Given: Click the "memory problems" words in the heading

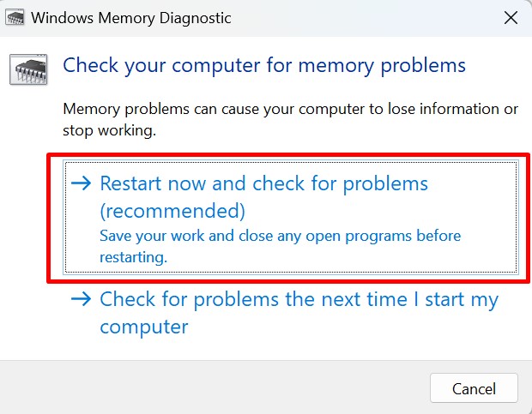Looking at the screenshot, I should pyautogui.click(x=390, y=65).
